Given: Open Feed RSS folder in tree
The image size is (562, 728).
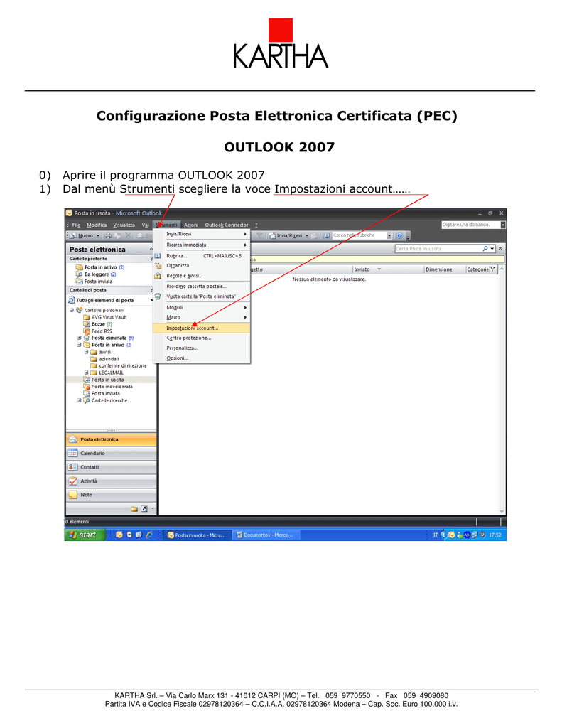Looking at the screenshot, I should coord(102,331).
